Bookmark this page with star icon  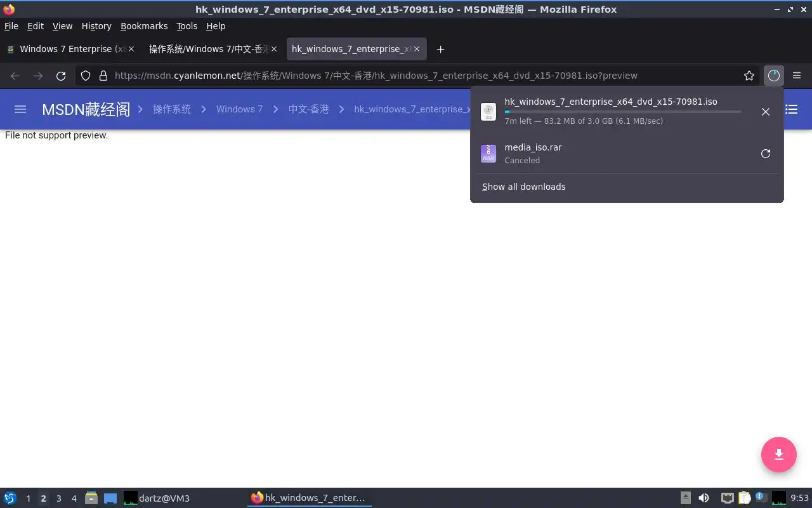(749, 76)
